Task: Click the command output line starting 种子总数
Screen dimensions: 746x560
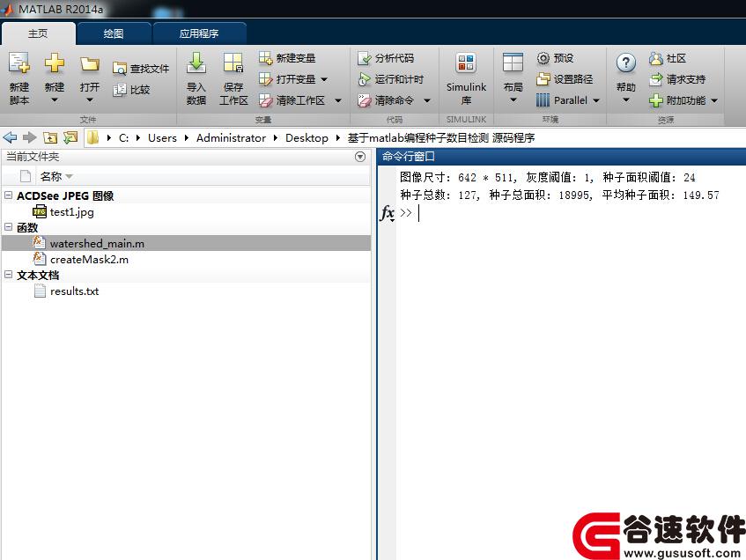Action: 559,195
